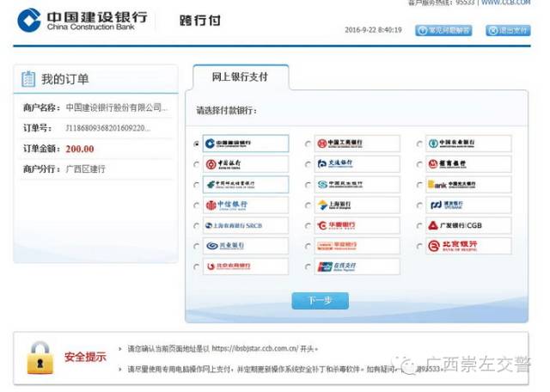This screenshot has width=550, height=392.
Task: Click the 我的订单 panel heading
Action: [65, 79]
